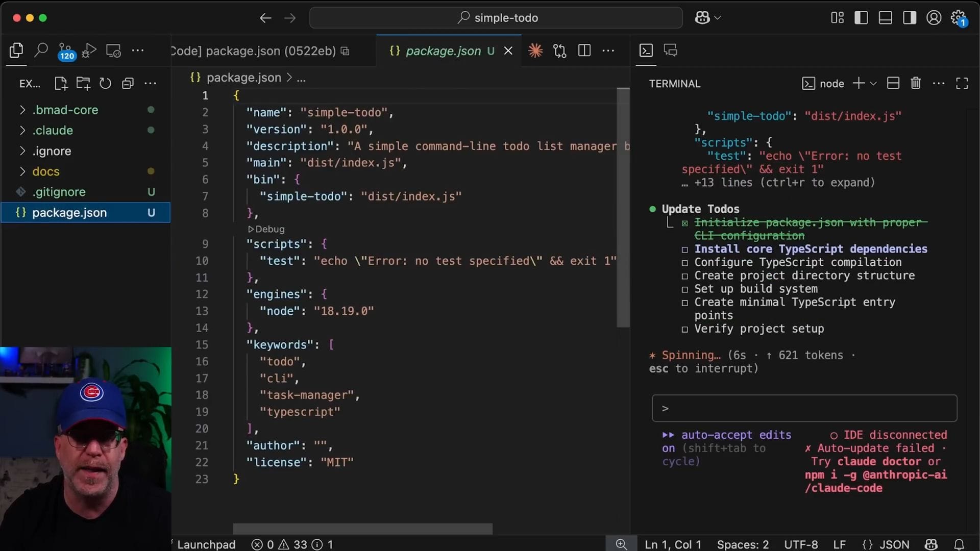Select .gitignore file in Explorer
980x551 pixels.
59,192
